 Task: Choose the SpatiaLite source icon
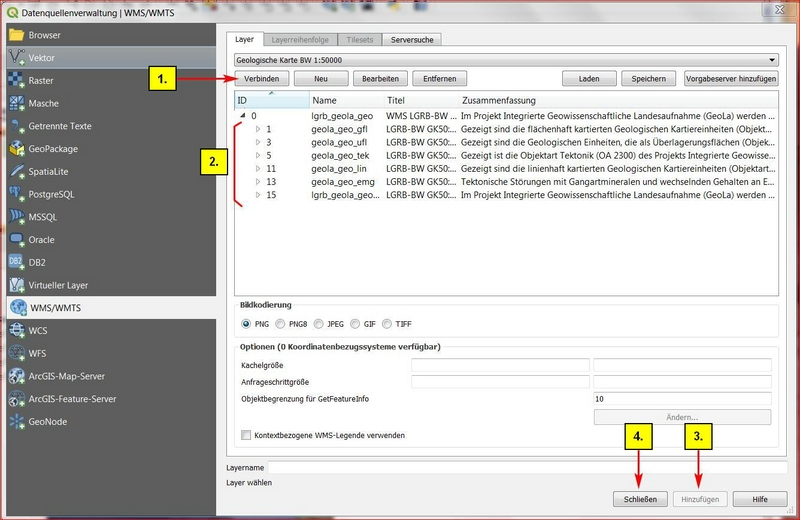(16, 172)
